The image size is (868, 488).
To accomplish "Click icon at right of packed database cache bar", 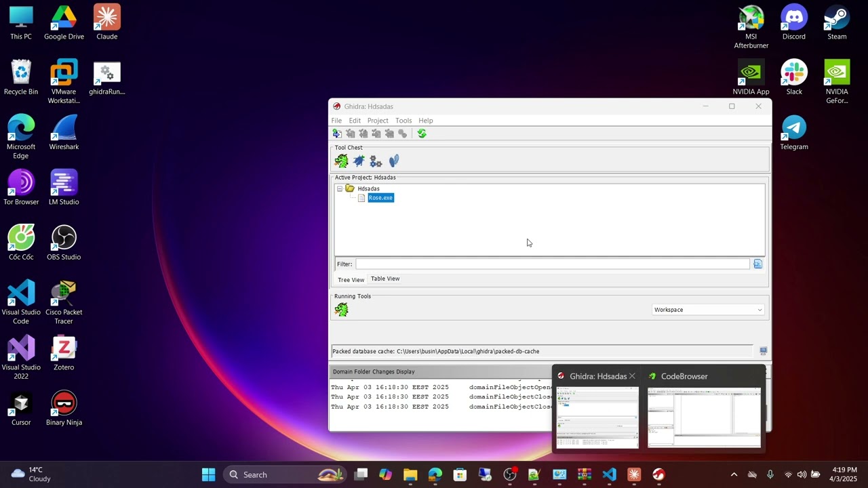I will 763,351.
